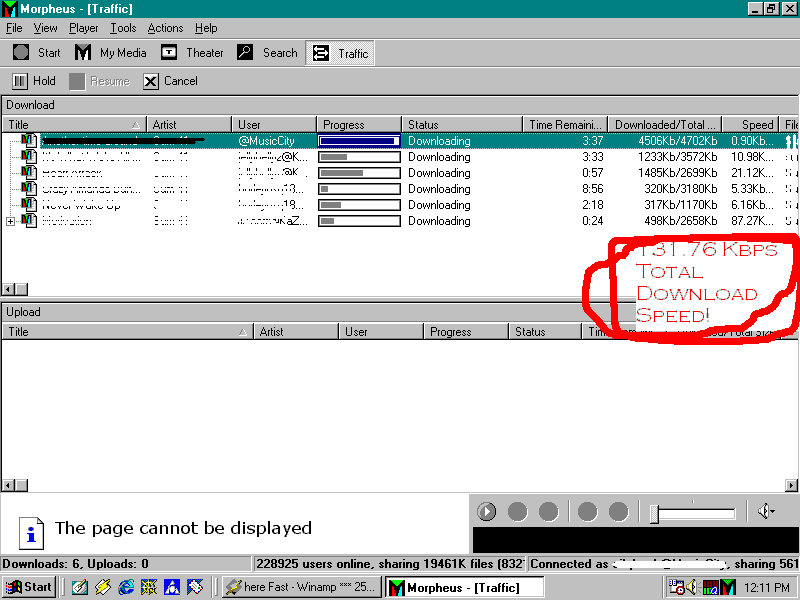Click the greyed-out Resume button

click(x=99, y=81)
